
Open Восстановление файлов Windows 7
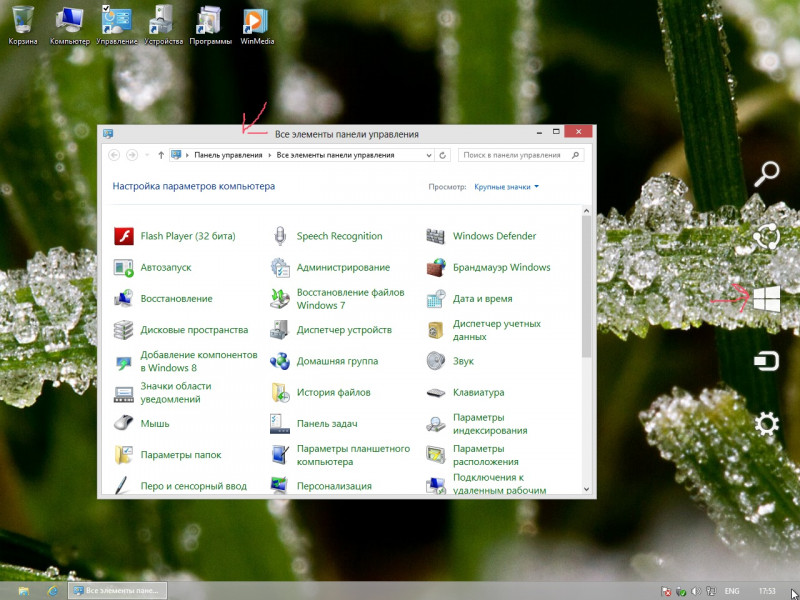pyautogui.click(x=337, y=299)
